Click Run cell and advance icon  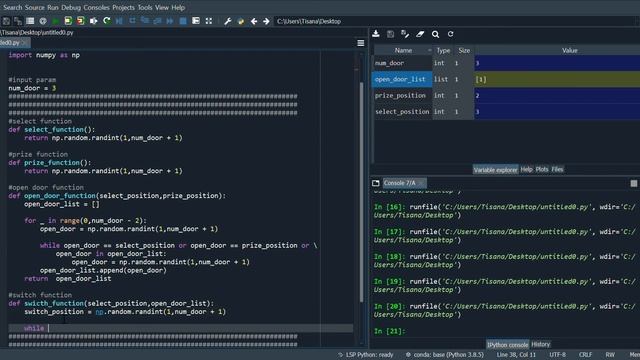click(81, 21)
